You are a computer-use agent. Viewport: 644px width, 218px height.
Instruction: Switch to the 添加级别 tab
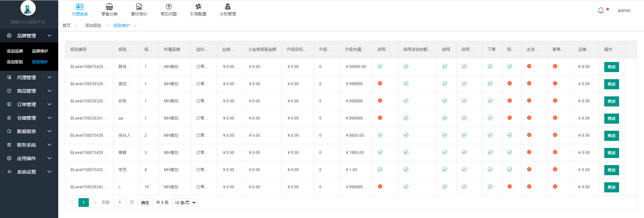pyautogui.click(x=93, y=26)
